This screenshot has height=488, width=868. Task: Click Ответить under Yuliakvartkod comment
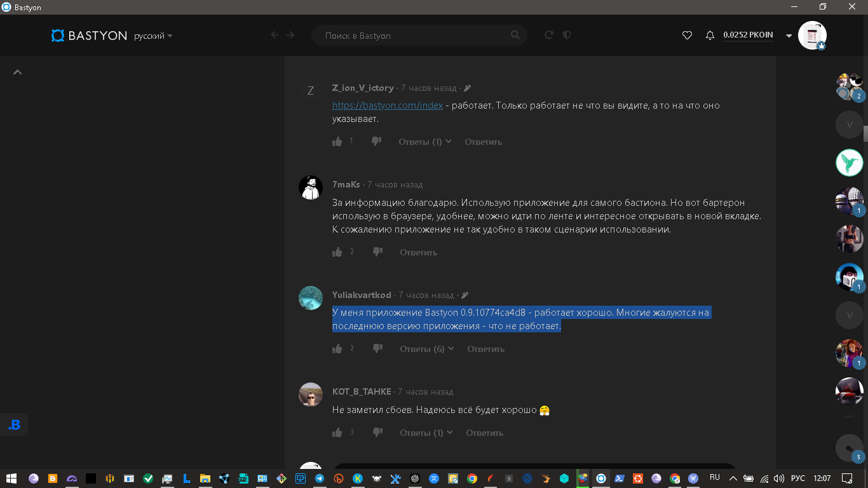485,349
